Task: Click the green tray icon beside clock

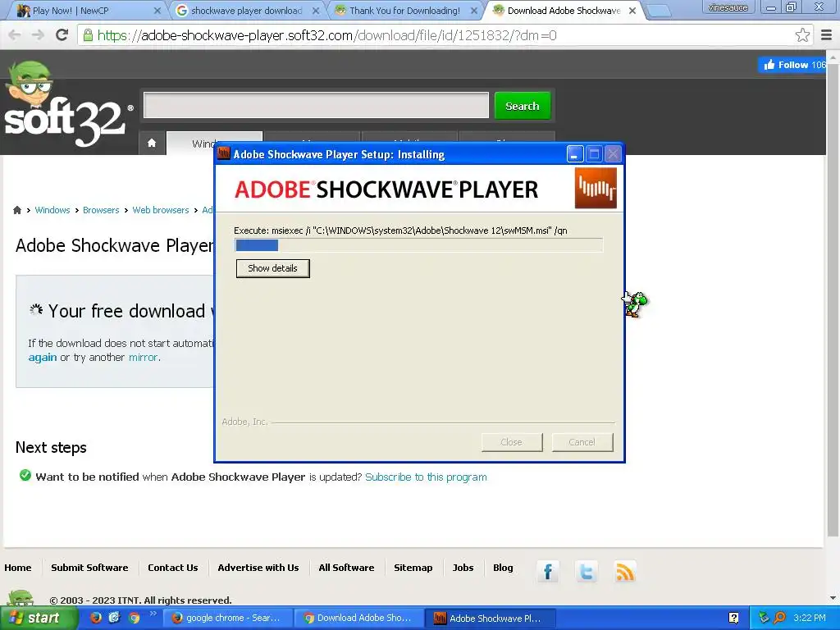Action: [x=764, y=618]
